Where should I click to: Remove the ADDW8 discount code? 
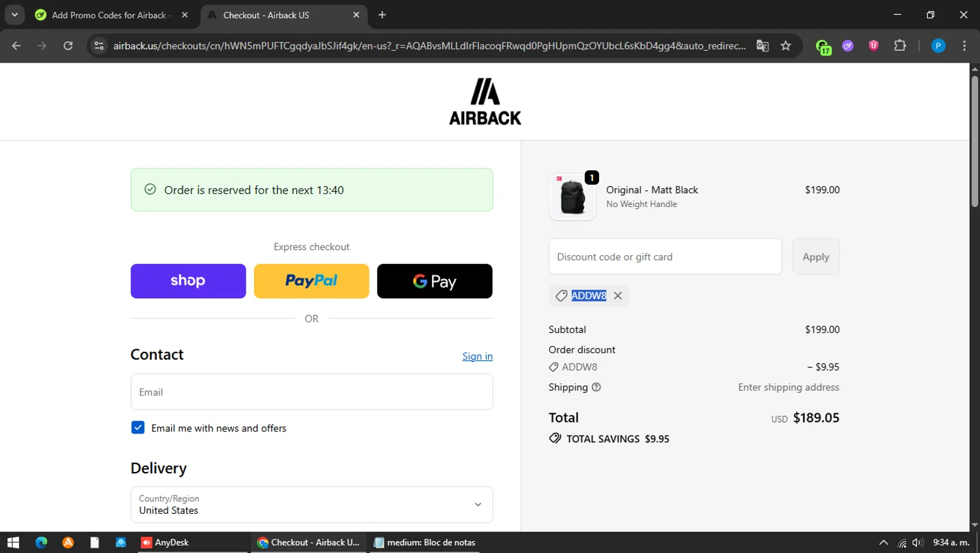618,296
